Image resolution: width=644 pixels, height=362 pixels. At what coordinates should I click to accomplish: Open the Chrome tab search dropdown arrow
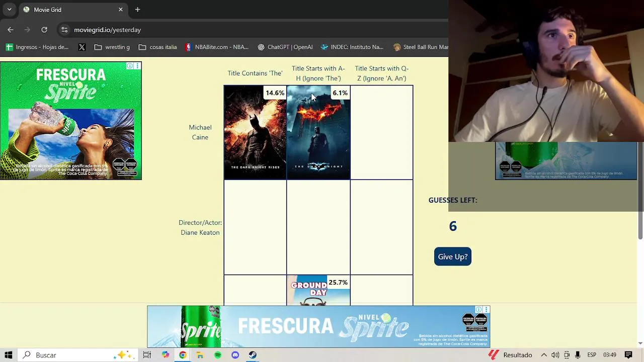pyautogui.click(x=9, y=10)
